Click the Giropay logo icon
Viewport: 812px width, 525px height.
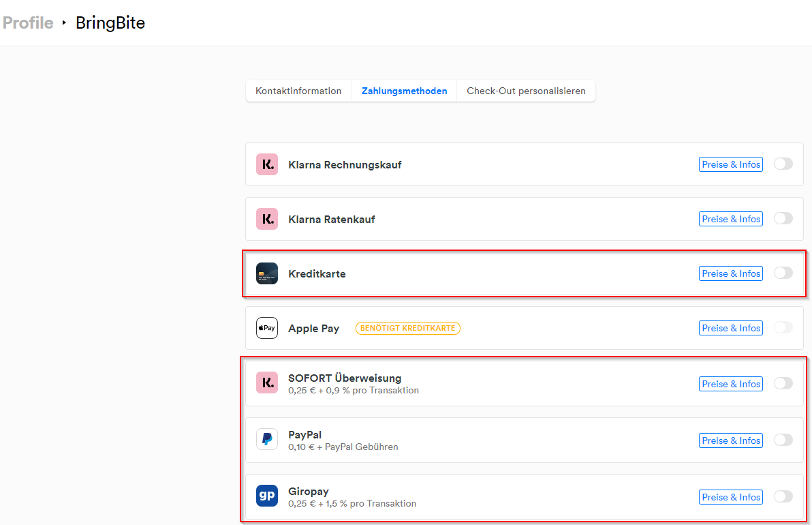[x=267, y=496]
